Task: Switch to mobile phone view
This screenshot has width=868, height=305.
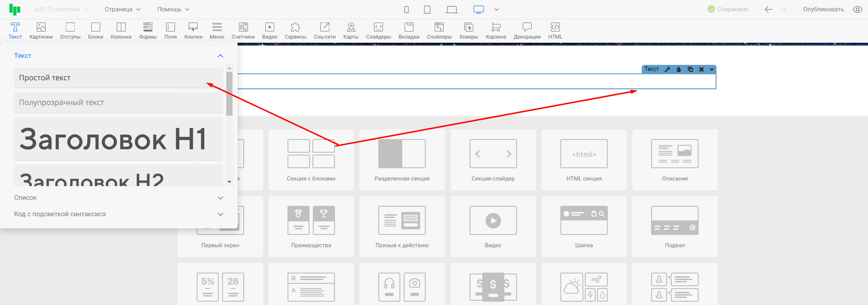Action: tap(406, 9)
